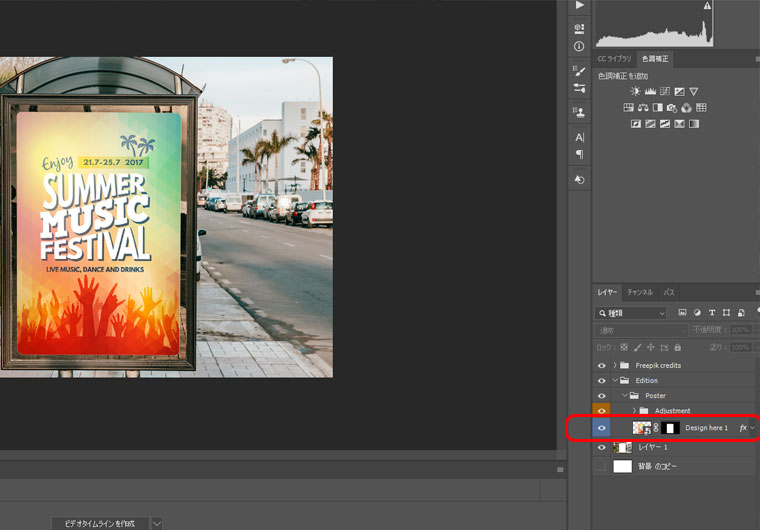Add a Black & White adjustment
The width and height of the screenshot is (760, 530).
tap(657, 107)
